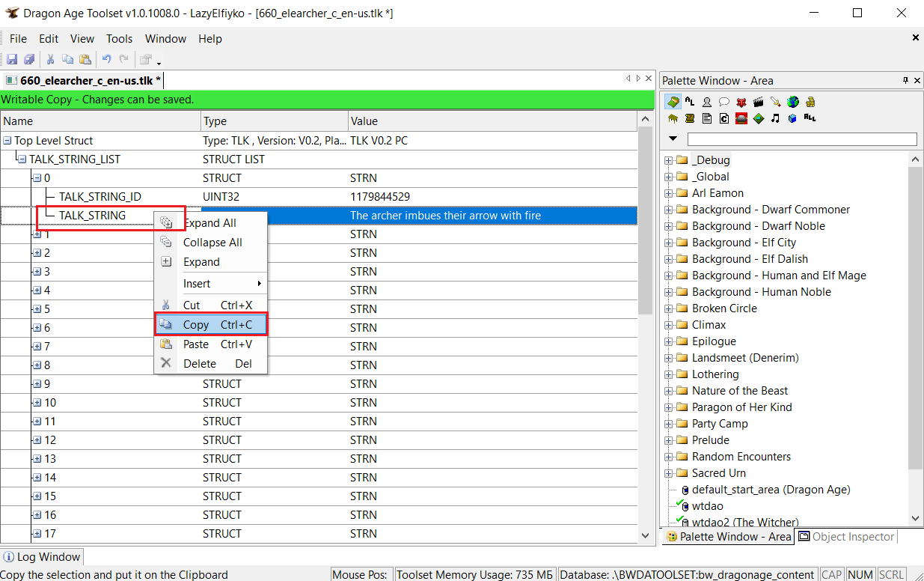Pin the Palette Window panel
Screen dimensions: 924x581
[x=905, y=80]
